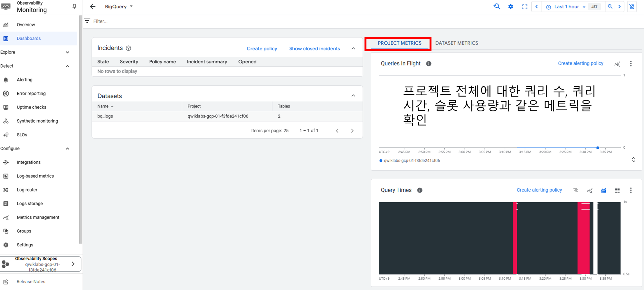Open dashboard settings gear icon

click(x=511, y=6)
